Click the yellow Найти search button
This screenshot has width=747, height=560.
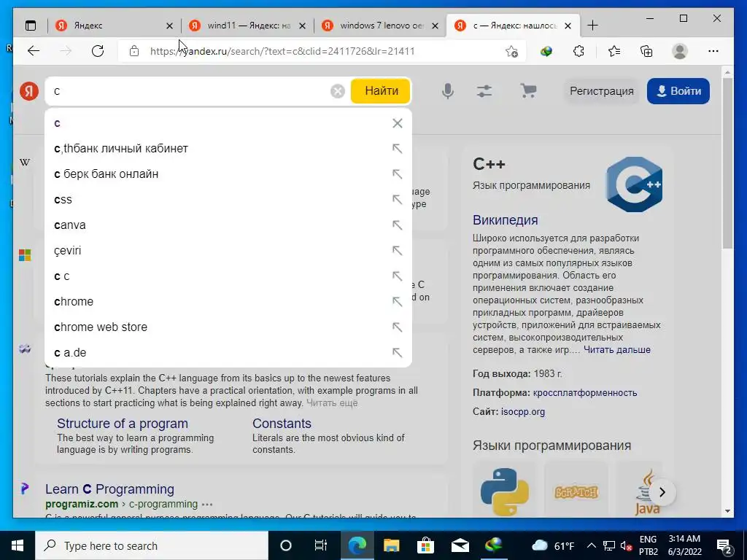[381, 90]
